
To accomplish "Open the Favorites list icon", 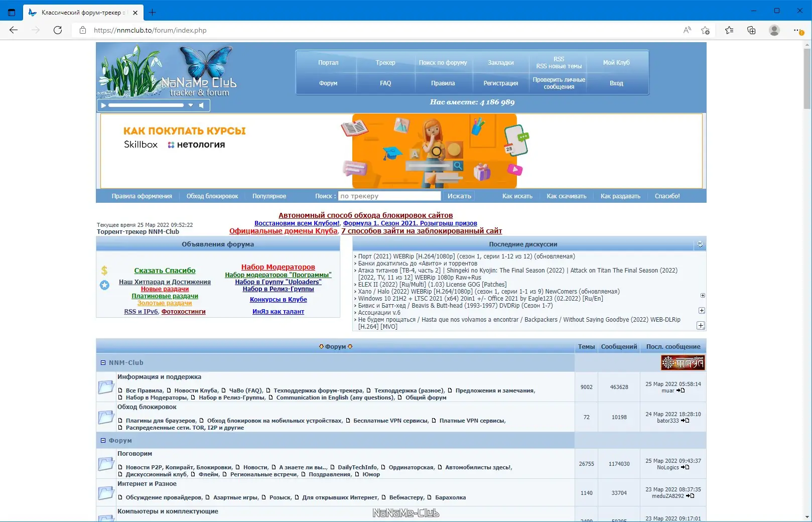I will pyautogui.click(x=729, y=30).
